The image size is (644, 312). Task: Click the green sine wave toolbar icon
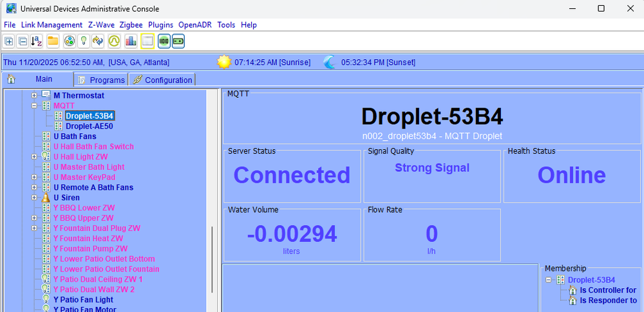tap(114, 41)
